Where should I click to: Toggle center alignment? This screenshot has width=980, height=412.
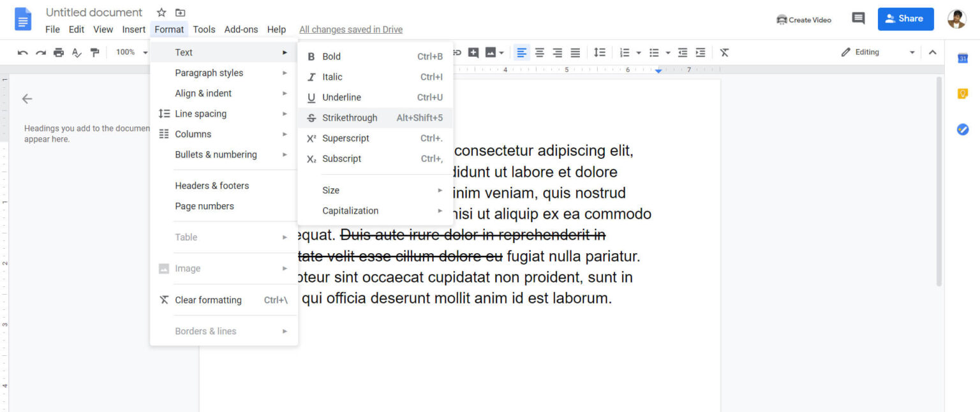pos(539,52)
